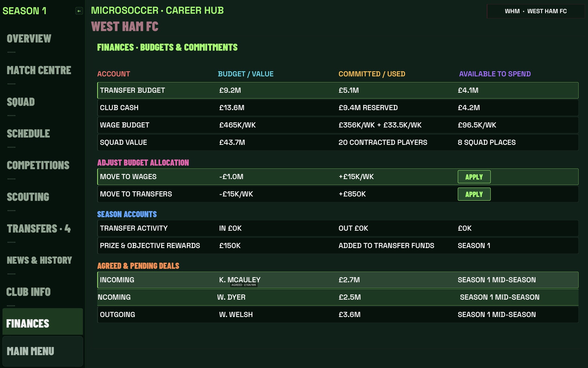Viewport: 588px width, 368px height.
Task: Select the Finances sidebar item
Action: 42,322
